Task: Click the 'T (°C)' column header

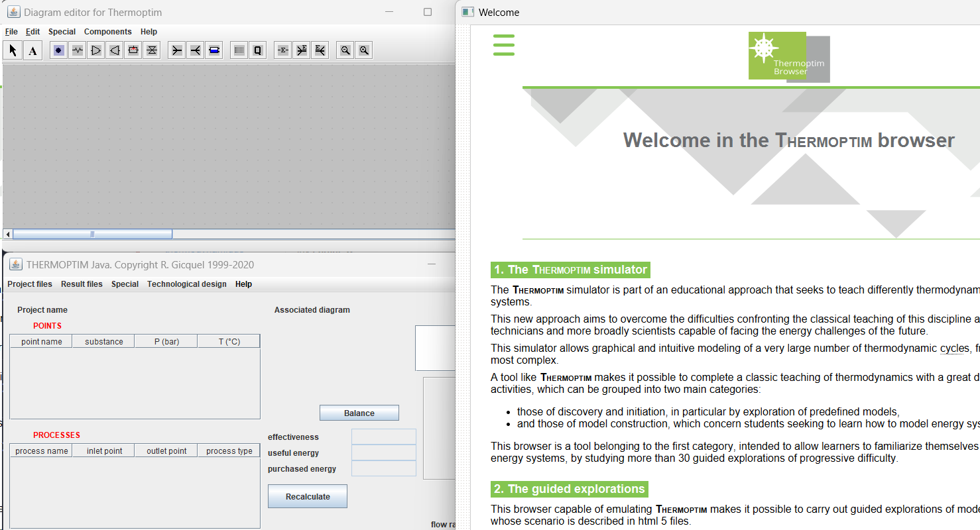Action: pos(229,341)
